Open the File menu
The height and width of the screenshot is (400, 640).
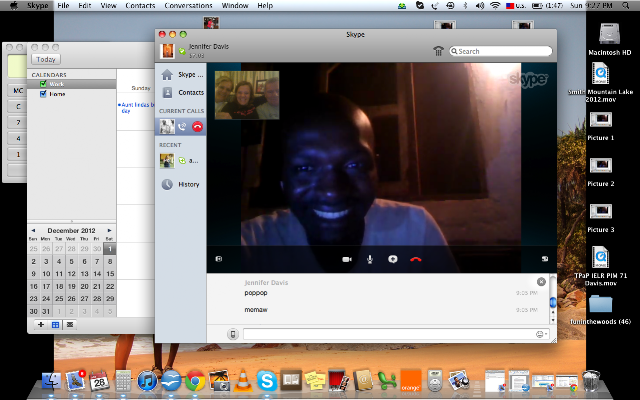(63, 6)
